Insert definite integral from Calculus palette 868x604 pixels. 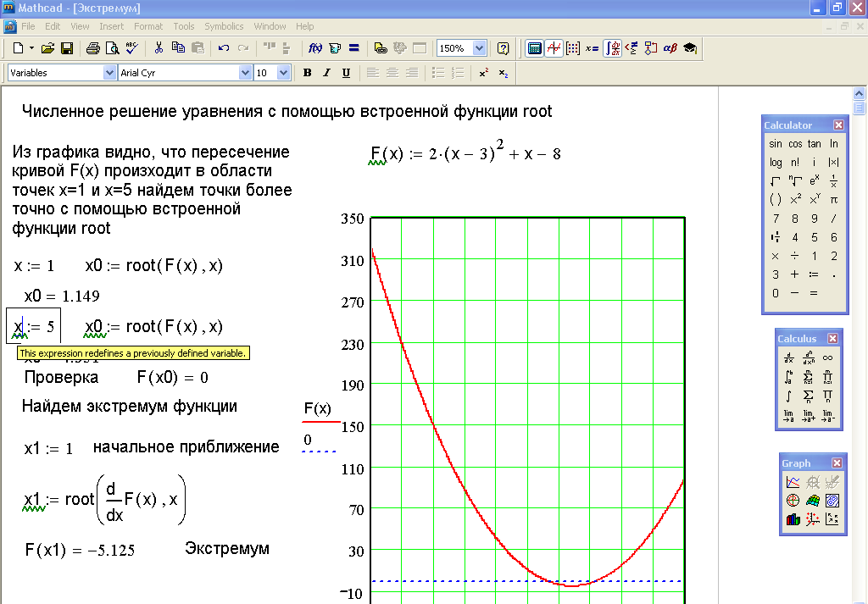click(789, 377)
